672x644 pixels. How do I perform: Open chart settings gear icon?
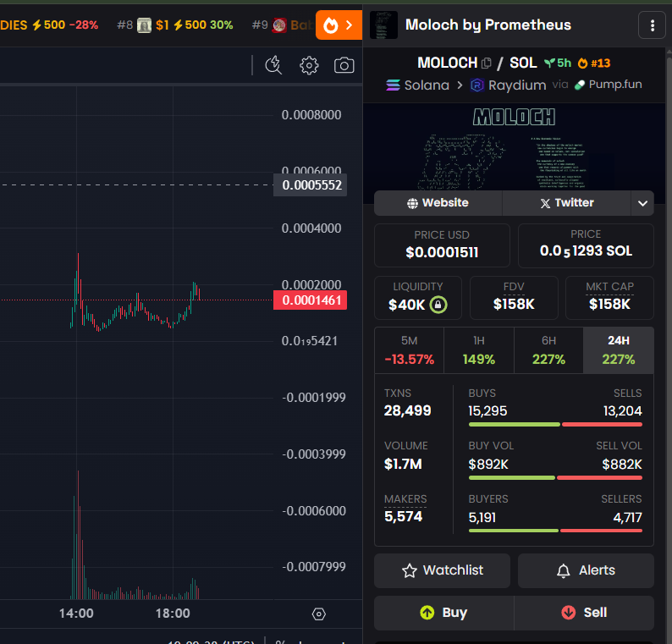pos(309,65)
